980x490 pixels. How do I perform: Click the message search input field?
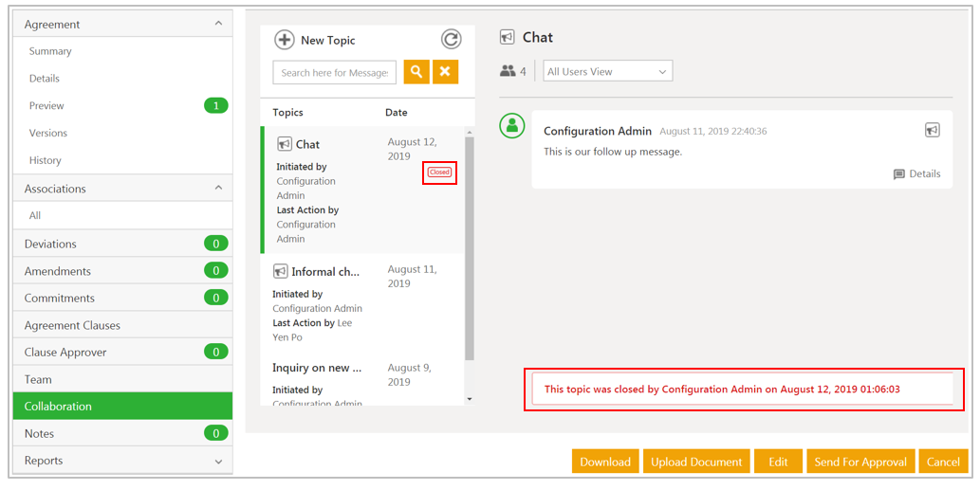click(x=335, y=72)
